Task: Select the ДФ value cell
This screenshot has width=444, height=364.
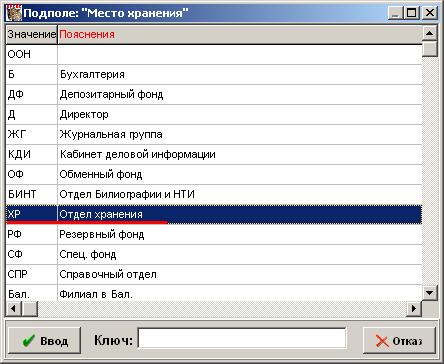Action: 32,94
